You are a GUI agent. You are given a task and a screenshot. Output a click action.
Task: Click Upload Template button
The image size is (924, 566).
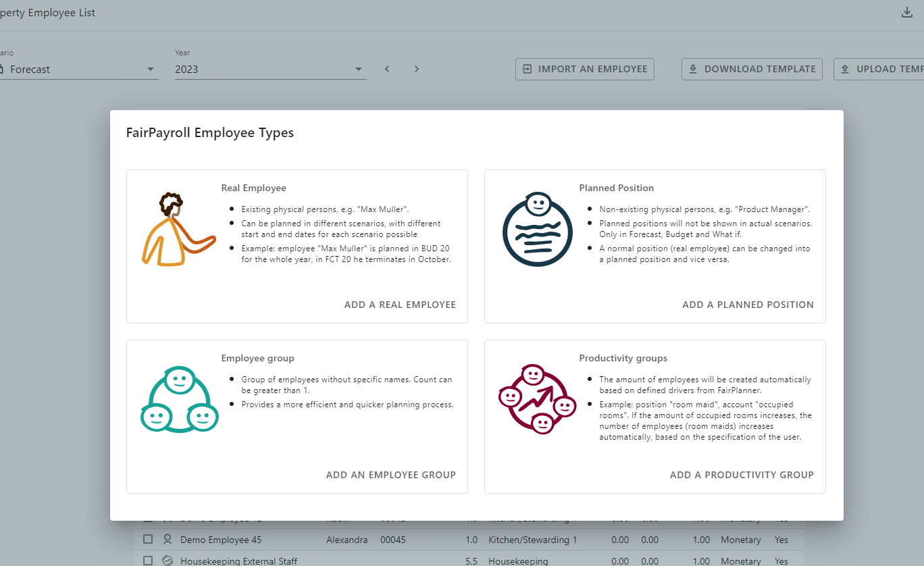(879, 69)
